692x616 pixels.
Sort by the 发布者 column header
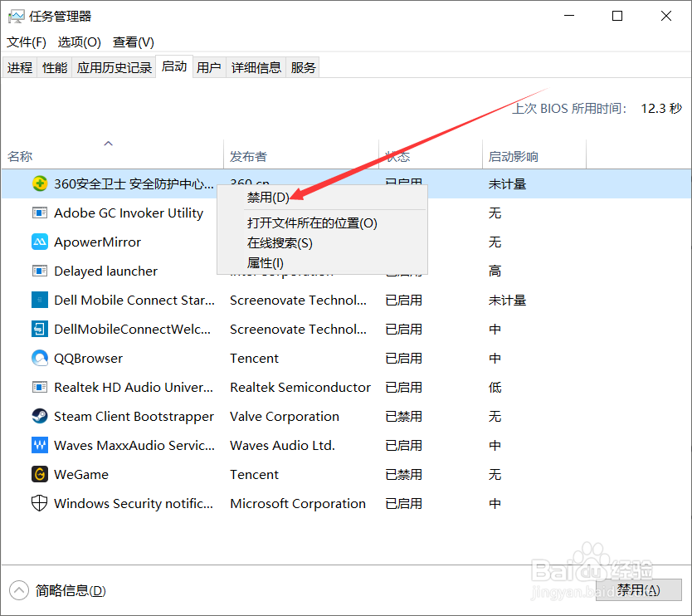tap(301, 154)
